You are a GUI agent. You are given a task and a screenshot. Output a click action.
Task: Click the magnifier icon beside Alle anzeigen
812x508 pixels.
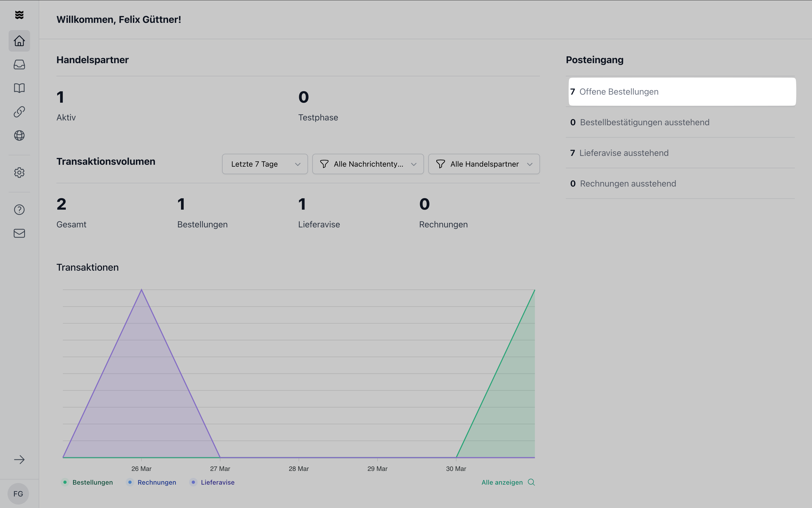(x=531, y=482)
